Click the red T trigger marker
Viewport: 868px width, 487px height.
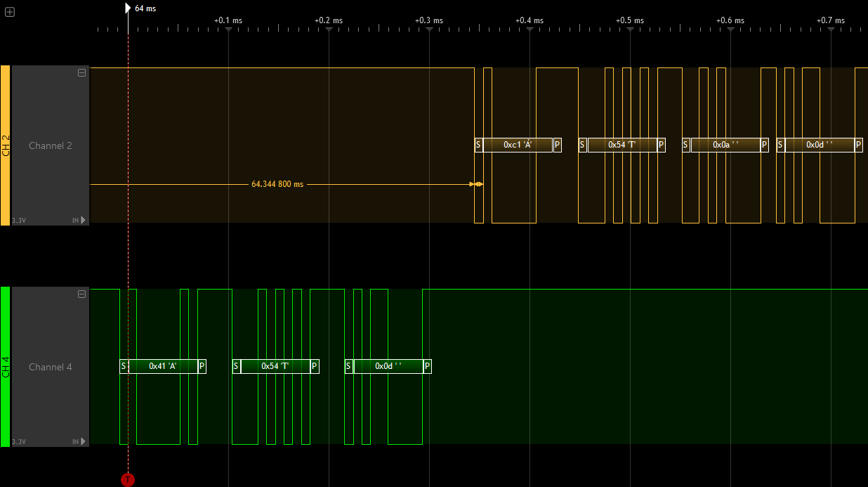tap(128, 480)
